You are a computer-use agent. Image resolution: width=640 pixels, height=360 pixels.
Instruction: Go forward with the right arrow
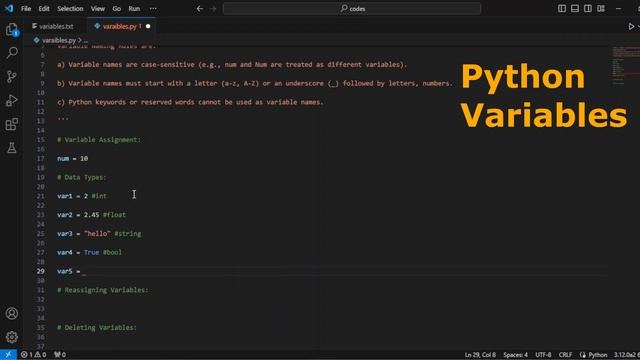(x=213, y=9)
